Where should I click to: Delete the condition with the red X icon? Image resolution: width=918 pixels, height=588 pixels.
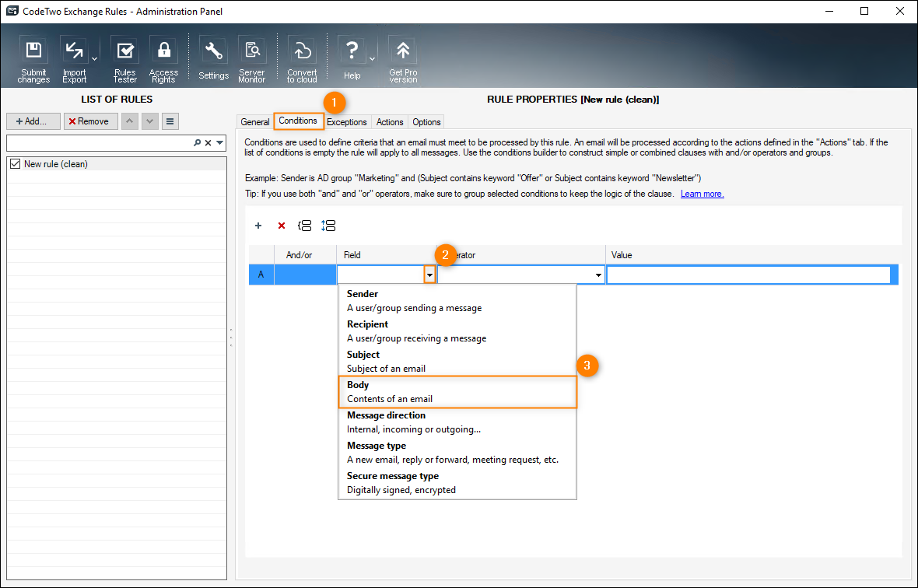tap(282, 226)
